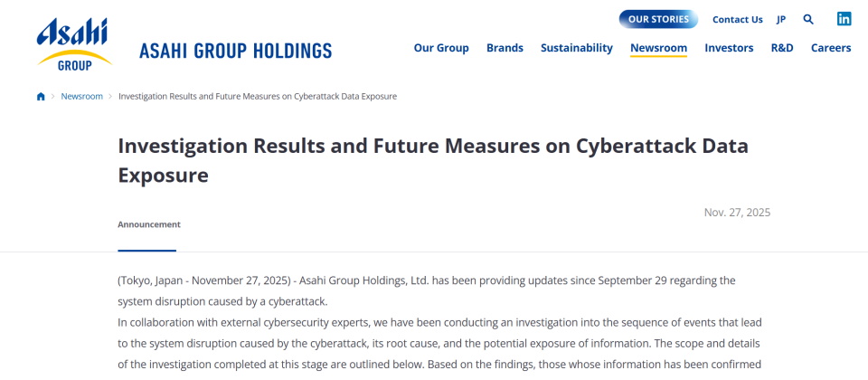Click the Investigation Results breadcrumb text
Viewport: 868px width, 380px height.
pyautogui.click(x=258, y=97)
